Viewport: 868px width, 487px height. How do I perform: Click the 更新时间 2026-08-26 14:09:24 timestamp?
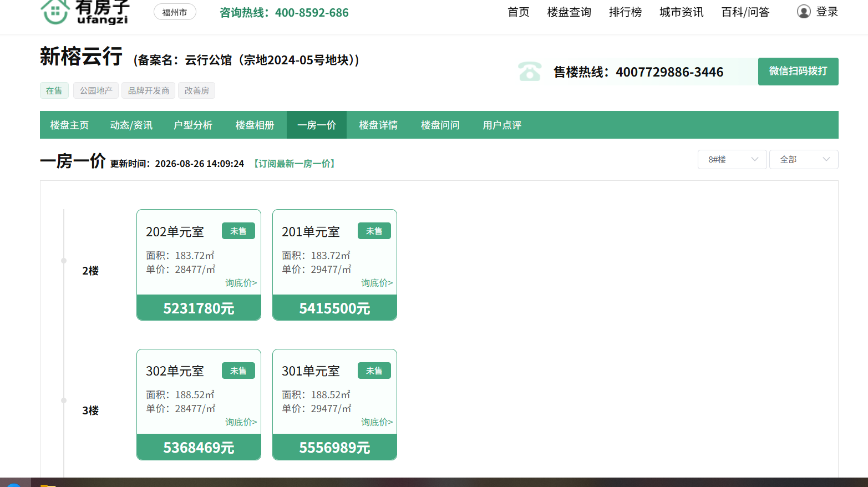(x=177, y=164)
